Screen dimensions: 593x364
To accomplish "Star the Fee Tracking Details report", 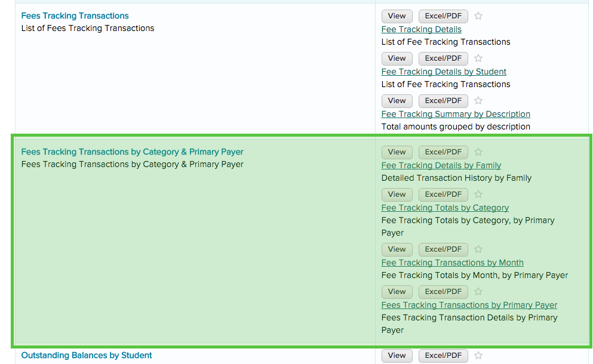I will coord(478,16).
